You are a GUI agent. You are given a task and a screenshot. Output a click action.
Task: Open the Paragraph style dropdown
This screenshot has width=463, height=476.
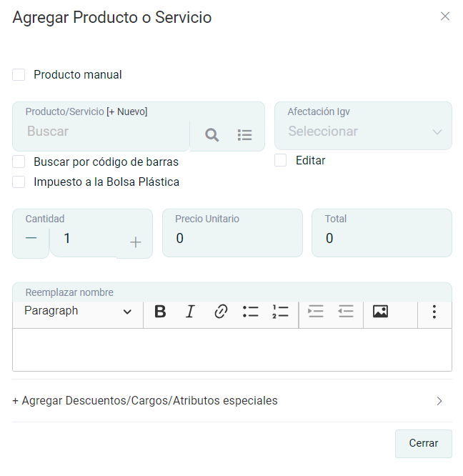[78, 312]
